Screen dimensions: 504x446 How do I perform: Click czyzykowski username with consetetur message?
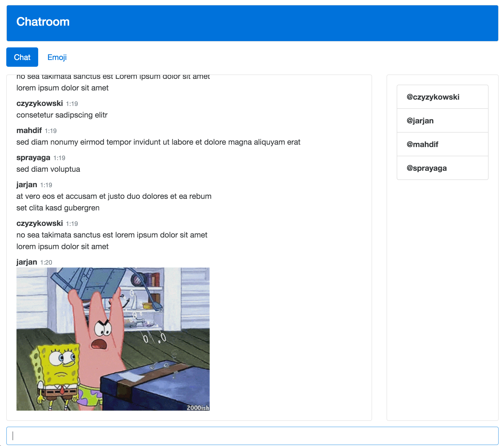pos(39,103)
